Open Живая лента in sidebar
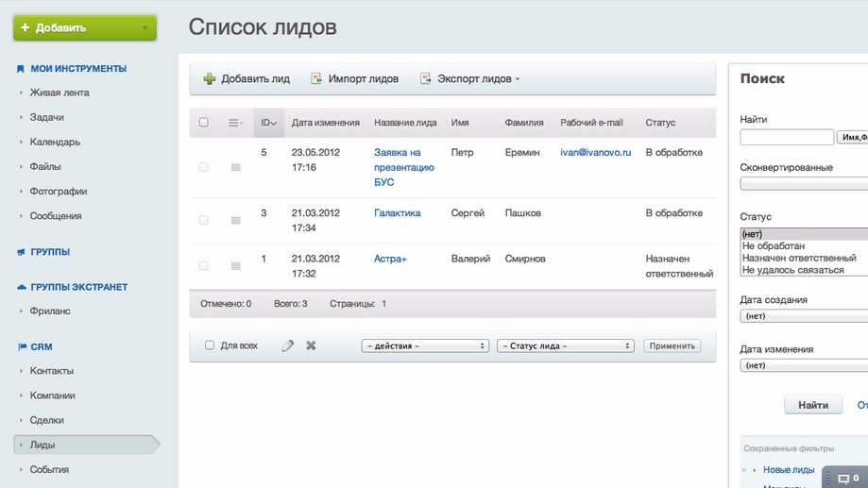The height and width of the screenshot is (488, 868). coord(60,93)
